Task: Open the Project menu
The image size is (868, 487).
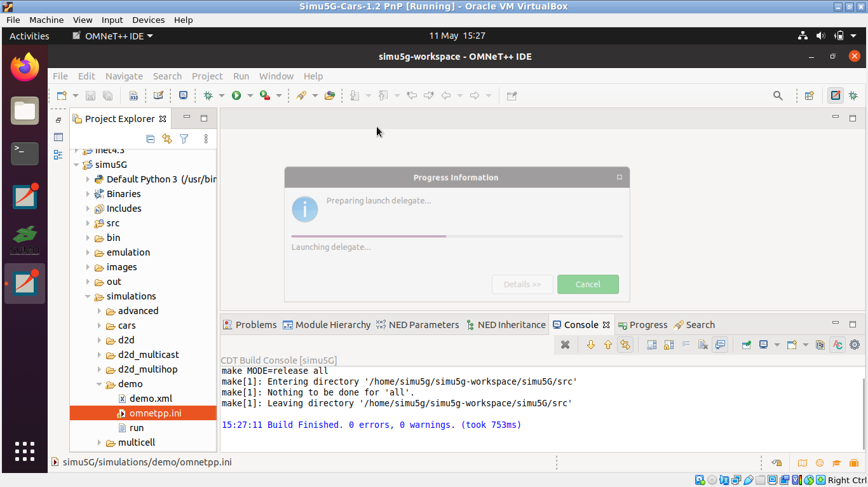Action: pos(207,76)
